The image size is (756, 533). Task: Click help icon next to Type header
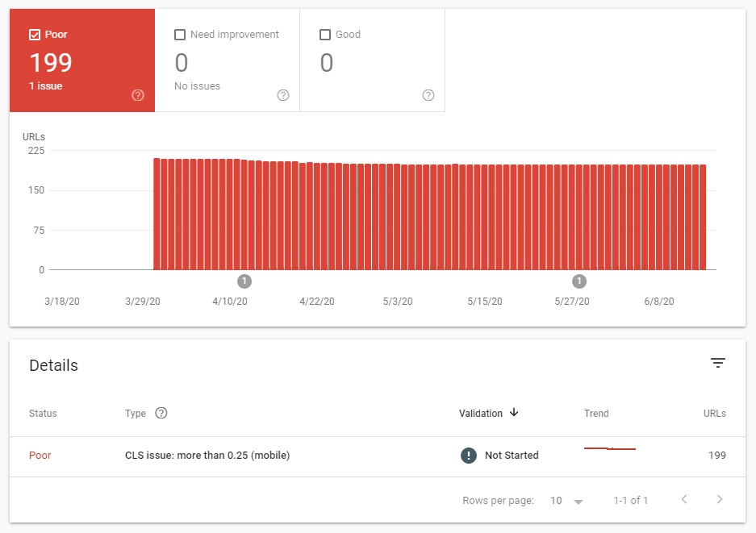coord(161,413)
